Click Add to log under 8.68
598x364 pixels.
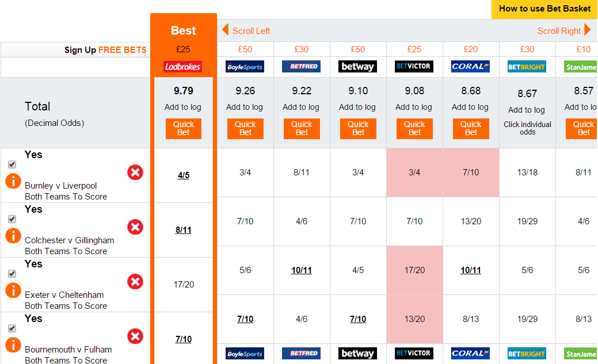pos(470,107)
